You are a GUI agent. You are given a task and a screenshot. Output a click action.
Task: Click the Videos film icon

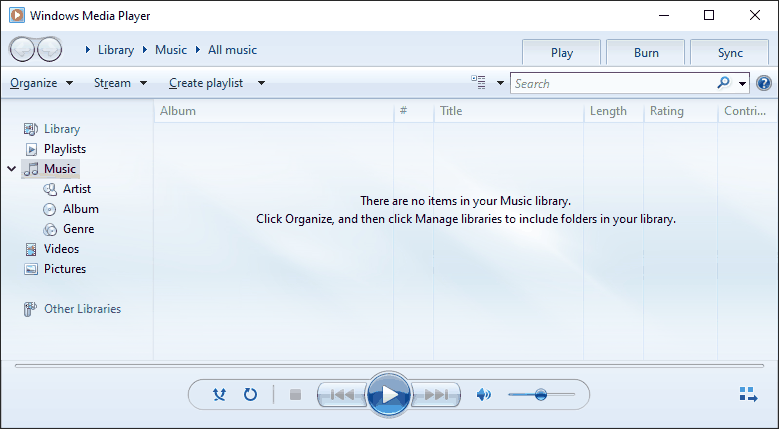click(31, 249)
